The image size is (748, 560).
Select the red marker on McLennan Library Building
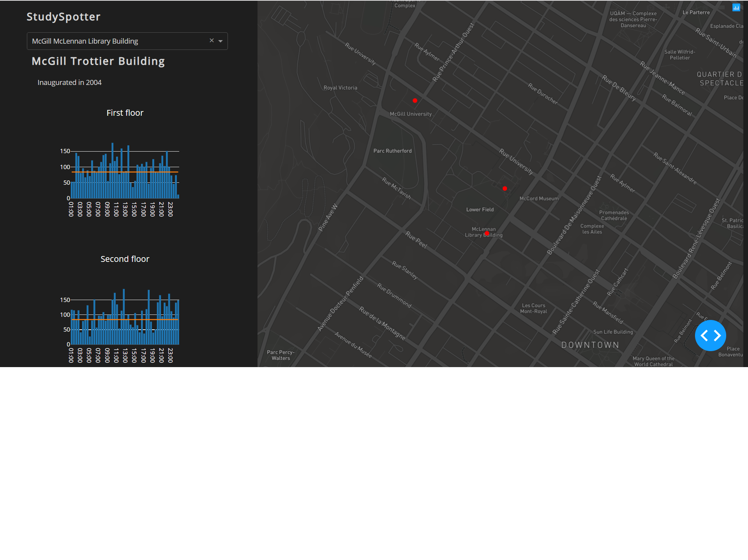click(487, 233)
